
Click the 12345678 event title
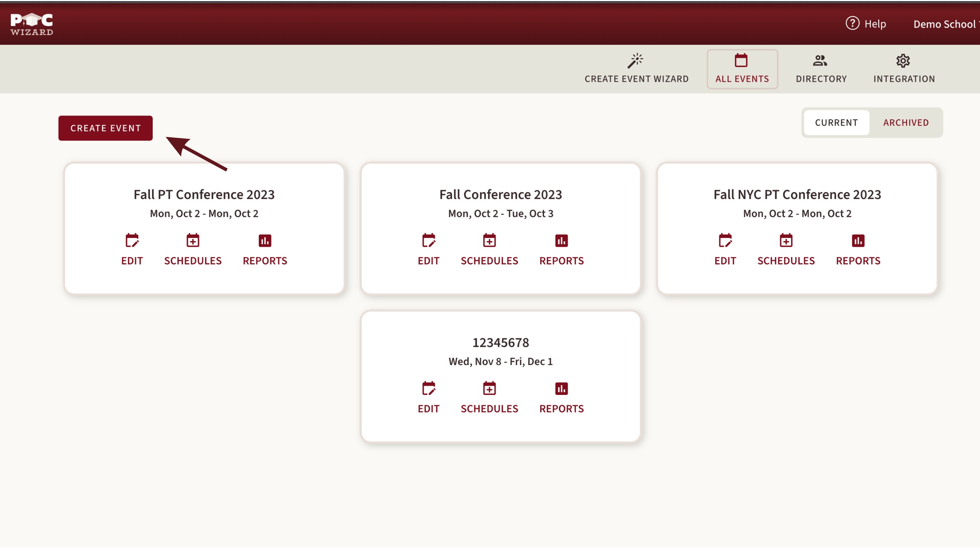[501, 343]
